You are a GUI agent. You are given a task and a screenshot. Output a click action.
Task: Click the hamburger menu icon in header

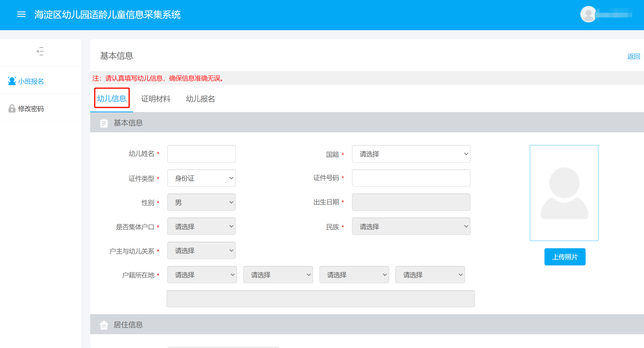[21, 14]
